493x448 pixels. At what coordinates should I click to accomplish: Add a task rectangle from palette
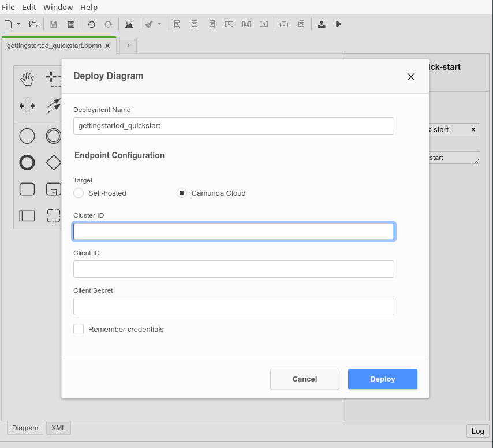pyautogui.click(x=27, y=189)
